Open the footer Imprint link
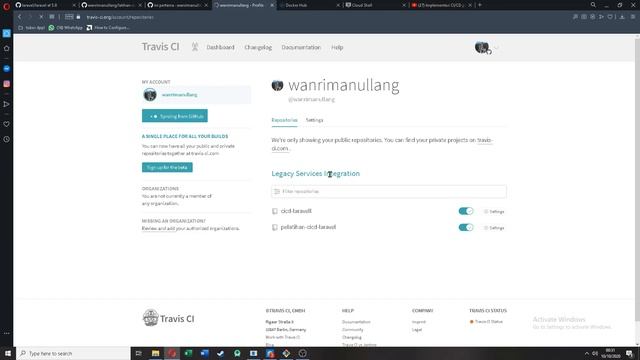640x360 pixels. tap(419, 322)
